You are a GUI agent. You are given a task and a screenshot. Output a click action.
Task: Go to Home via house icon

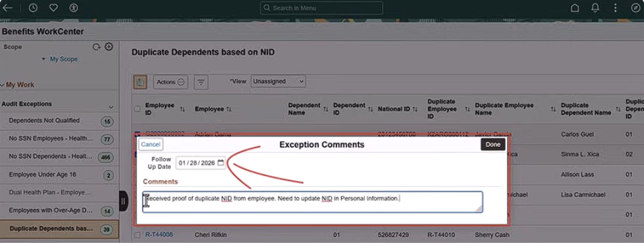click(575, 8)
